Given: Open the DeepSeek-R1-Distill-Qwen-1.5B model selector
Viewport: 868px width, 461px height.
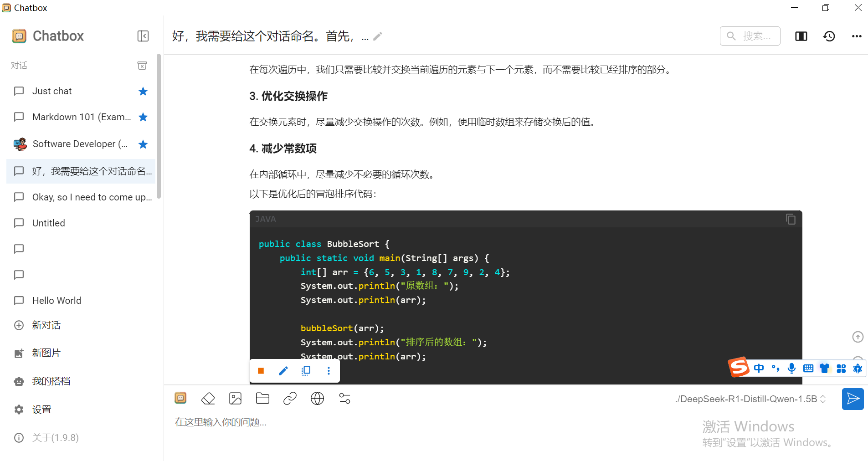Looking at the screenshot, I should tap(750, 399).
